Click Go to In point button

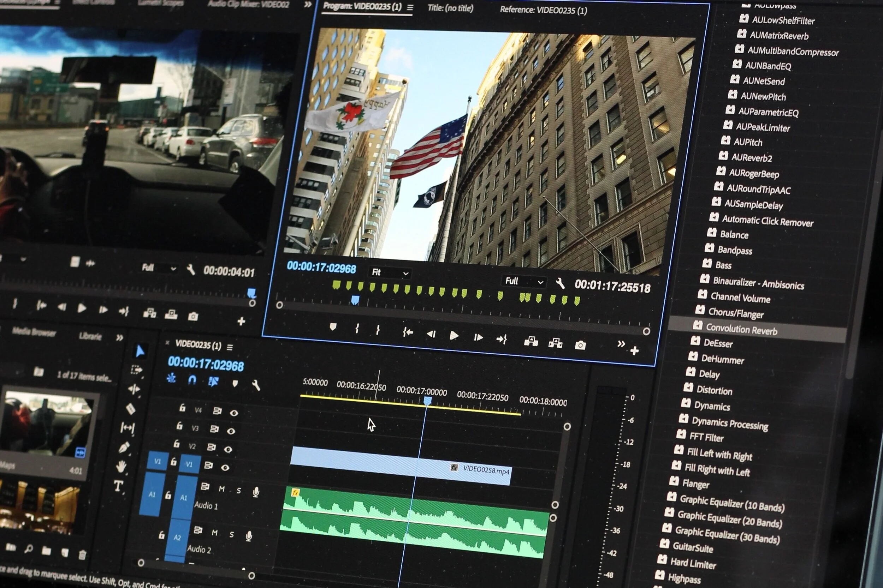pos(408,332)
